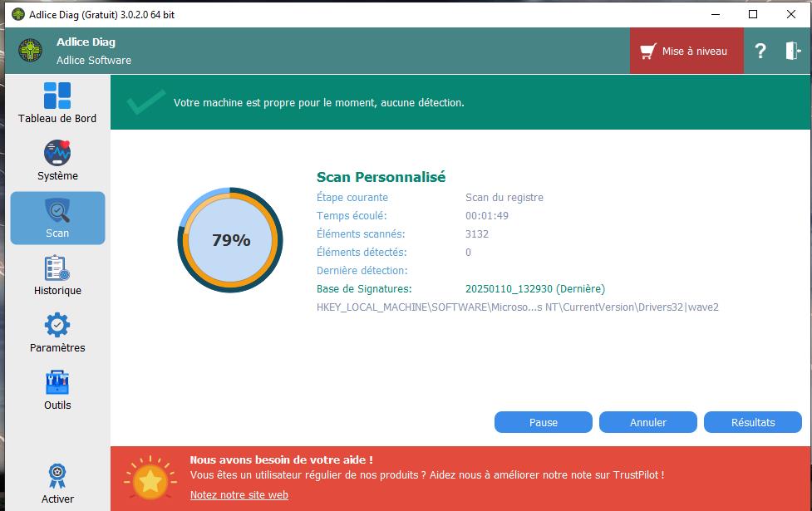Image resolution: width=812 pixels, height=511 pixels.
Task: Click the scanned elements count 3132
Action: (x=477, y=234)
